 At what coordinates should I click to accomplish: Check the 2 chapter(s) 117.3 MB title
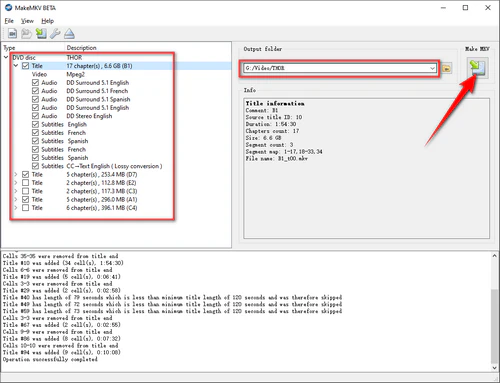click(x=26, y=191)
